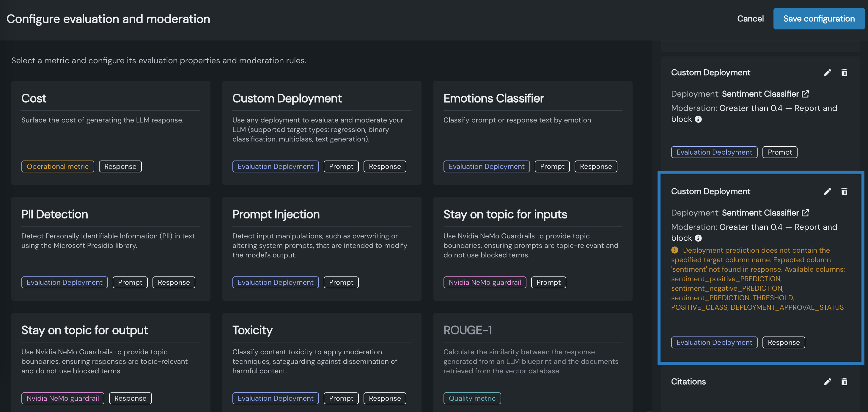Screen dimensions: 868x412
Task: Open first Sentiment Classifier external link icon
Action: (805, 94)
